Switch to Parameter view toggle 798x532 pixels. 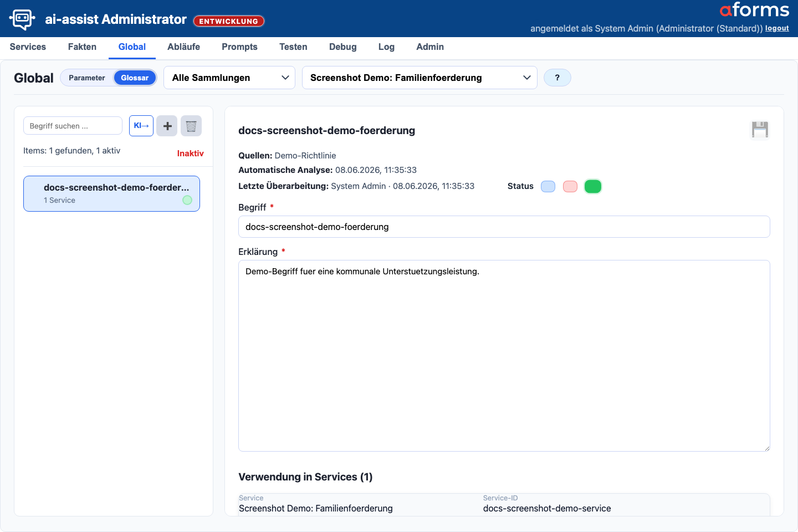click(86, 78)
